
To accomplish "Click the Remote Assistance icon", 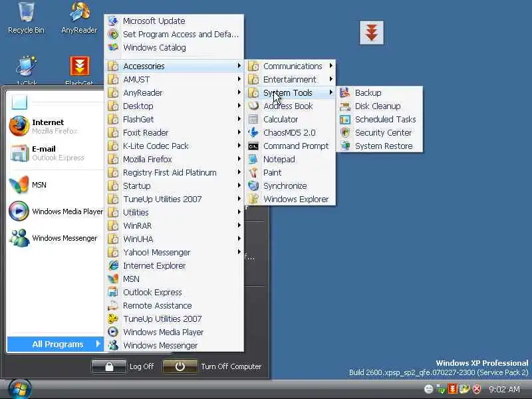I will point(113,305).
